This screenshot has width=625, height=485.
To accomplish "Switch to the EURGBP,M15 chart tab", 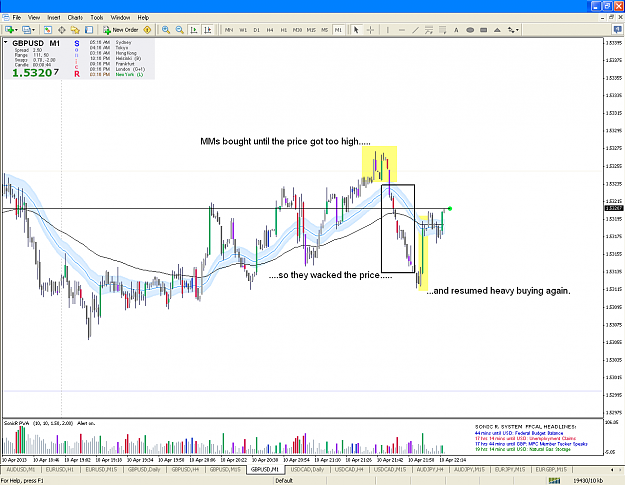I will 551,469.
